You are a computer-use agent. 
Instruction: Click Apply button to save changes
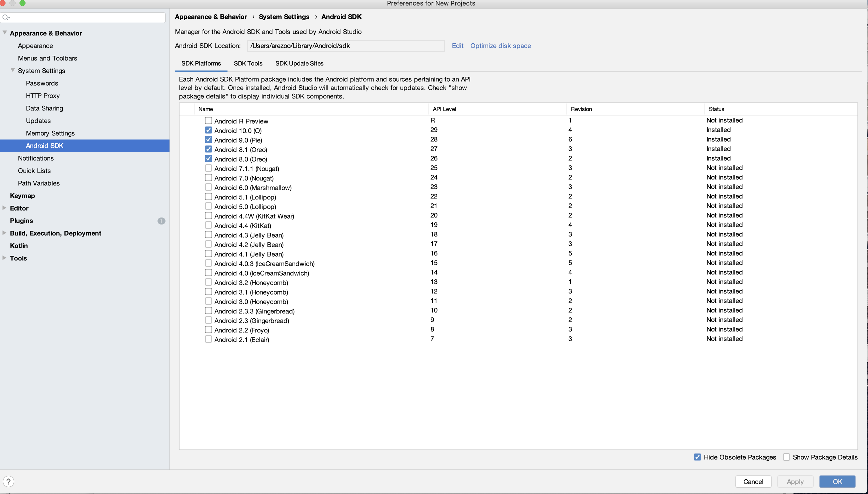click(x=795, y=481)
